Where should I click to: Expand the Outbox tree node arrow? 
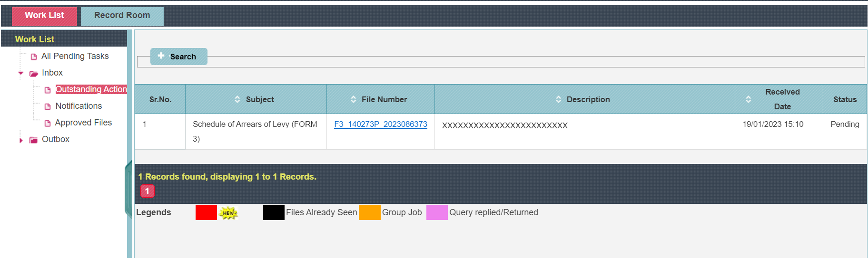(x=21, y=140)
